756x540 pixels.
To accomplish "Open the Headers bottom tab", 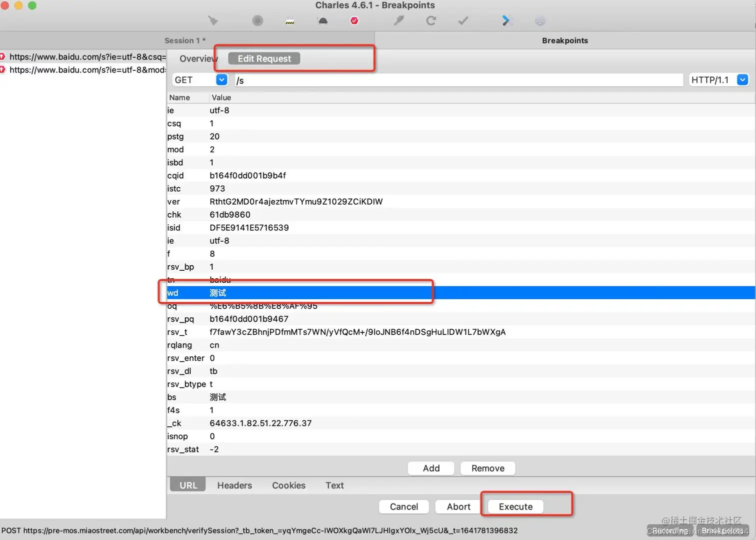I will click(234, 485).
